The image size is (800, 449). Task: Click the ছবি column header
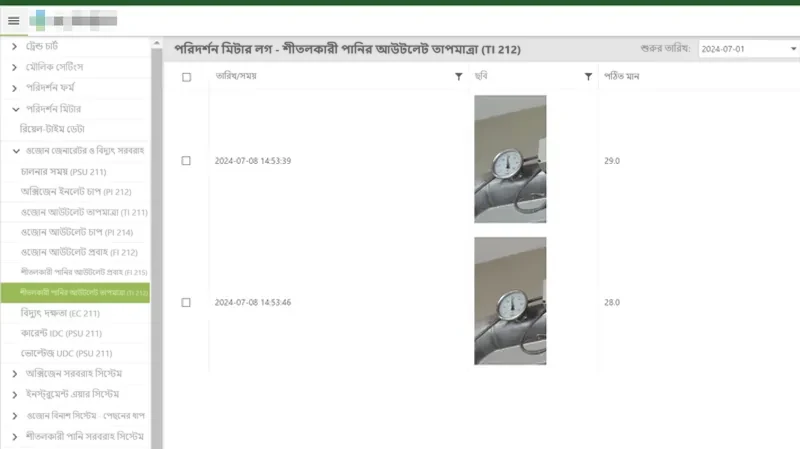[481, 76]
